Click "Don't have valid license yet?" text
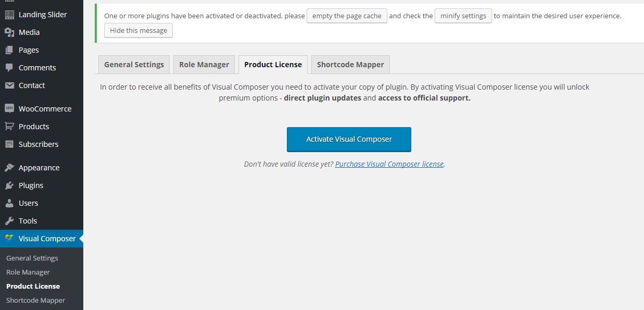 click(x=288, y=164)
